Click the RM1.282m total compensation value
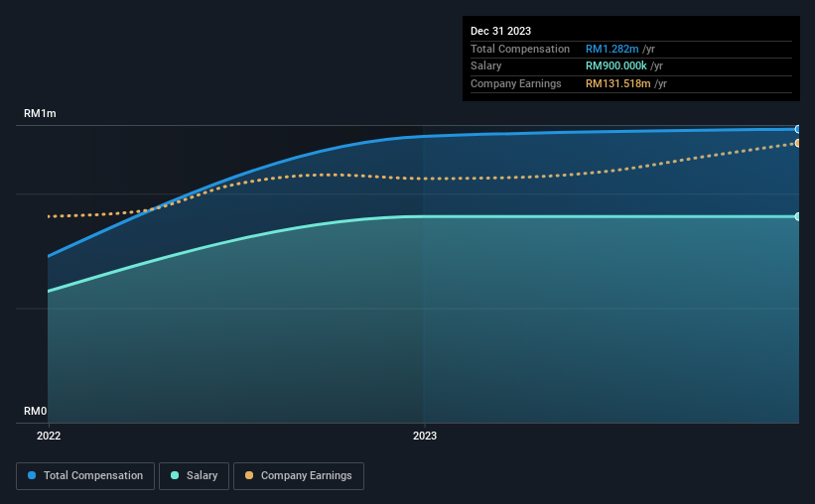 point(612,49)
